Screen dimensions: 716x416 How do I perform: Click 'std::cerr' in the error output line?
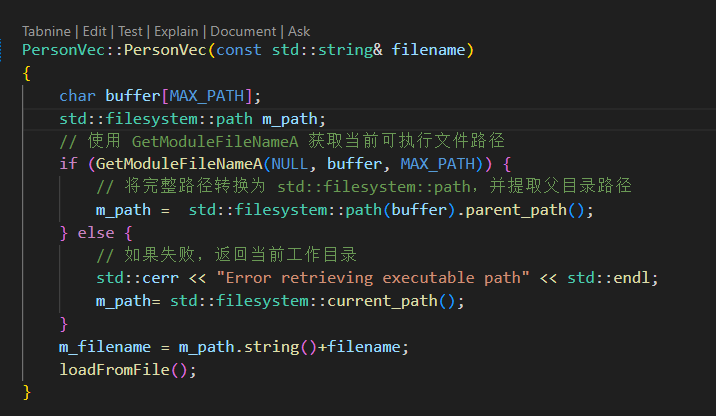[137, 278]
